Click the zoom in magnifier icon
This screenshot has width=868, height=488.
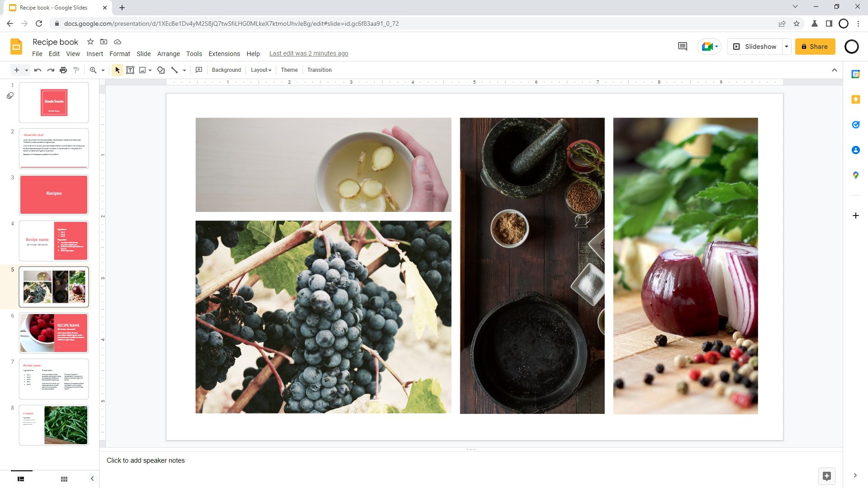click(x=93, y=70)
